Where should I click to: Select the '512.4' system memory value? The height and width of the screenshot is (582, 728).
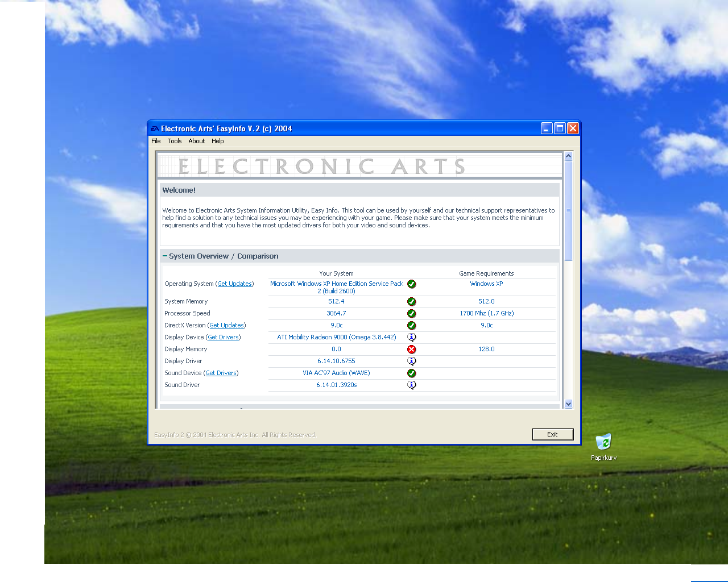(336, 301)
